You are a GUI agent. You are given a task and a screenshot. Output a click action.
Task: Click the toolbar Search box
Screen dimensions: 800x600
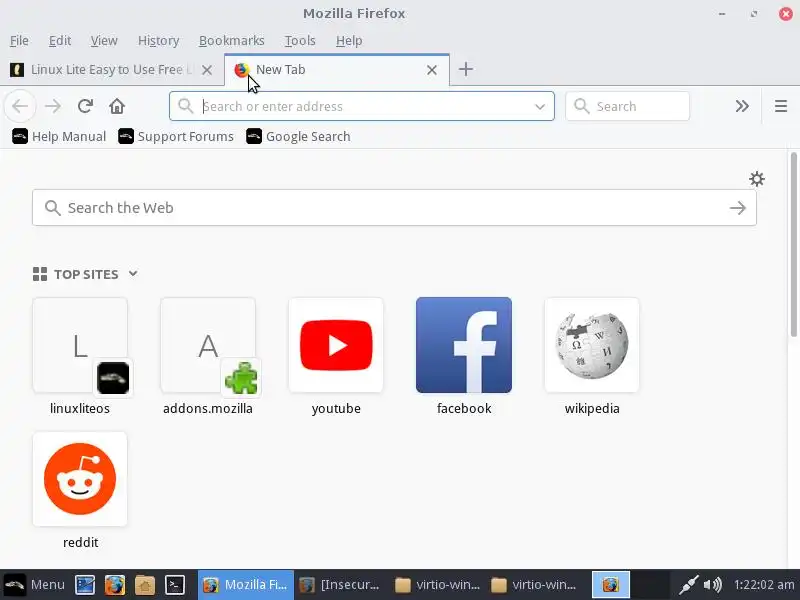point(628,106)
